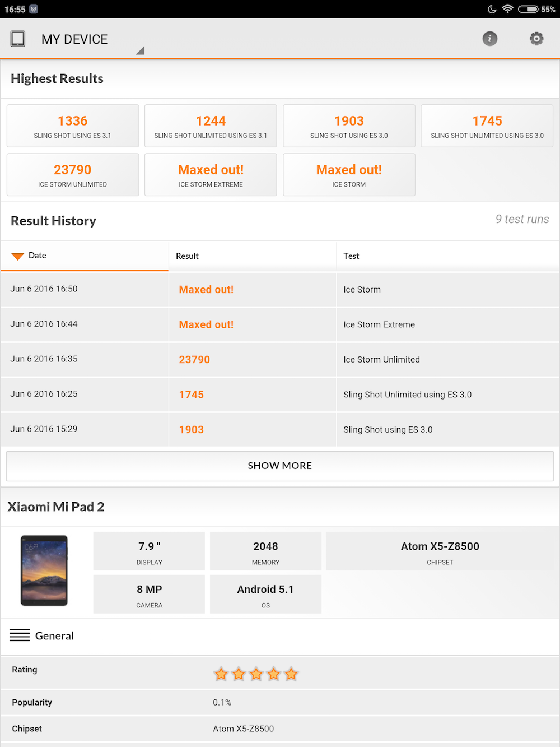This screenshot has width=560, height=747.
Task: Tap the battery indicator icon
Action: click(528, 9)
